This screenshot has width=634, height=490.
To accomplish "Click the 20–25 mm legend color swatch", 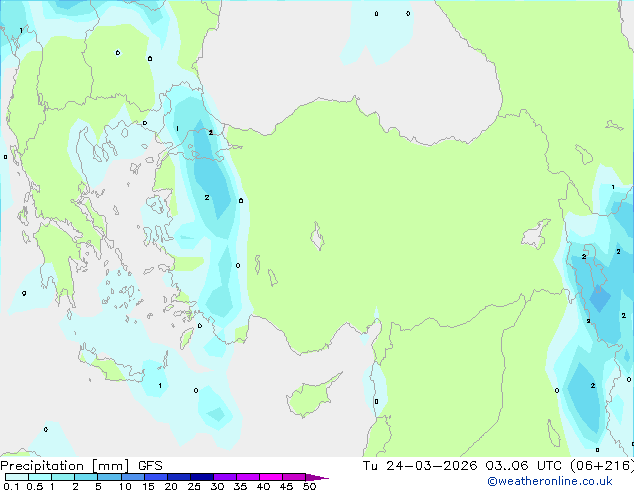I will pyautogui.click(x=179, y=477).
